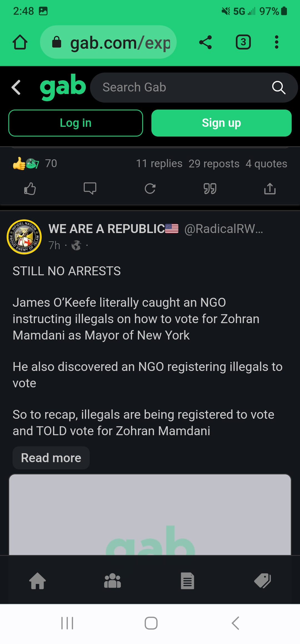
Task: Share the post with upload arrow icon
Action: coord(270,189)
